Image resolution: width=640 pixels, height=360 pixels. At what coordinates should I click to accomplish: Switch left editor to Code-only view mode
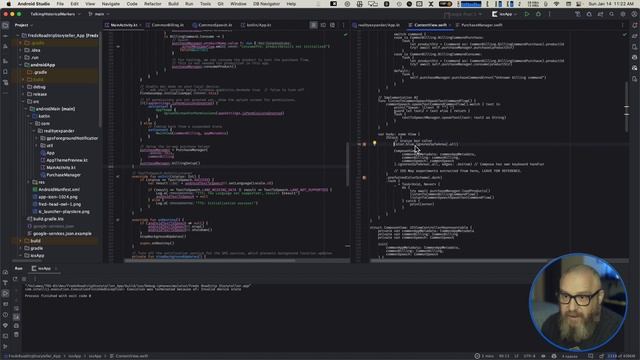tap(313, 25)
